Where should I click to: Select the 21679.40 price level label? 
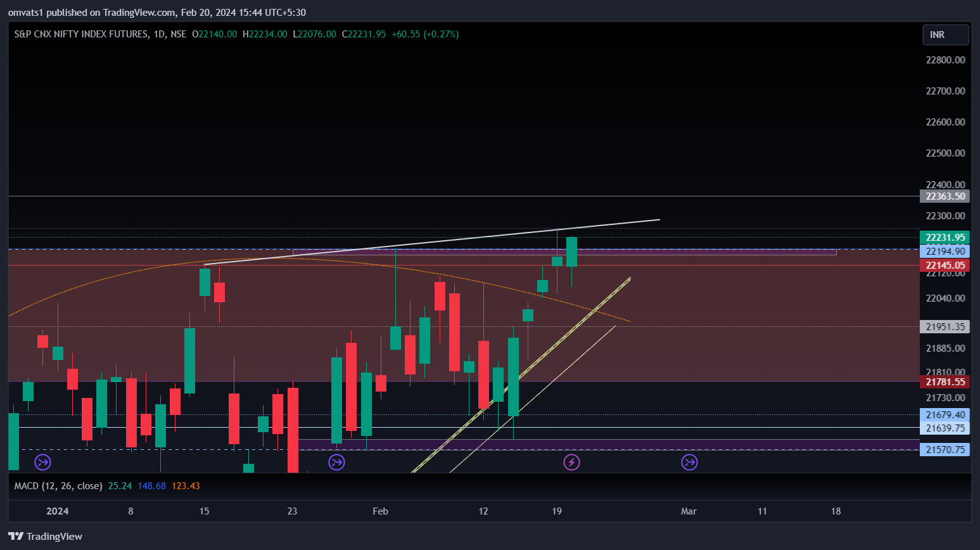point(945,415)
